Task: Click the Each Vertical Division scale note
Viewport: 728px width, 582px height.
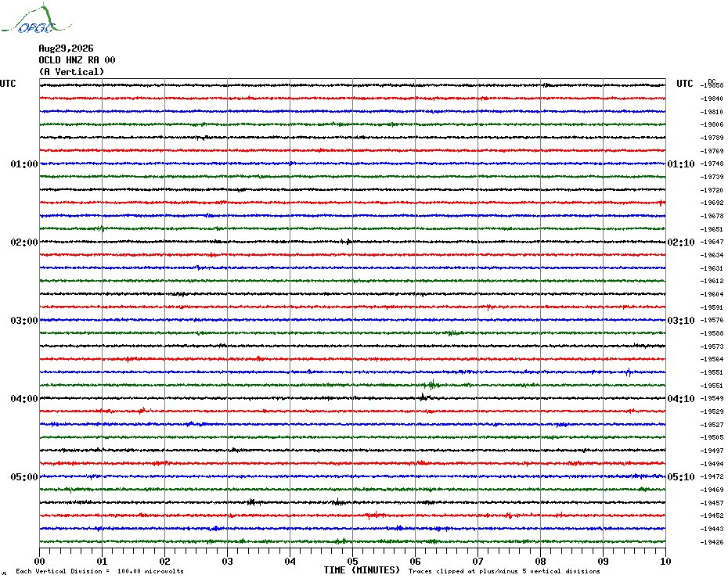Action: tap(100, 571)
